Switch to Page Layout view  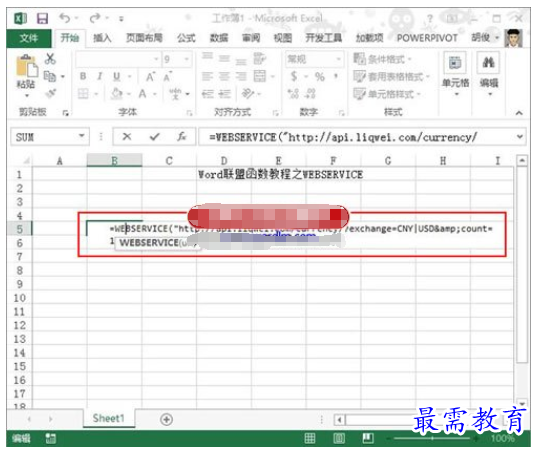[x=339, y=438]
